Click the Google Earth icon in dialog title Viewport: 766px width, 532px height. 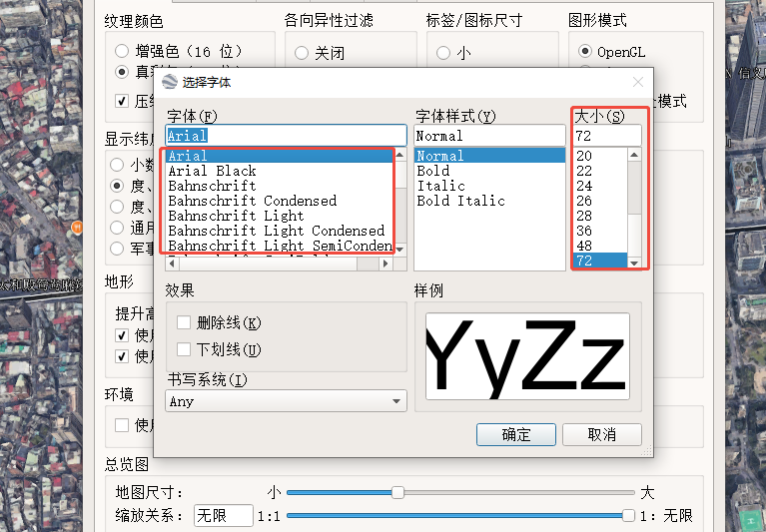click(x=170, y=82)
